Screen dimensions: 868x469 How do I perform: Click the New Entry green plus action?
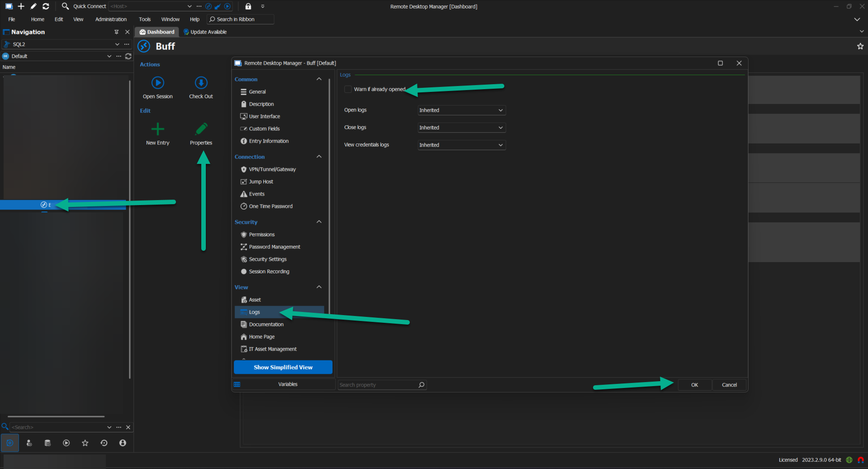(157, 129)
